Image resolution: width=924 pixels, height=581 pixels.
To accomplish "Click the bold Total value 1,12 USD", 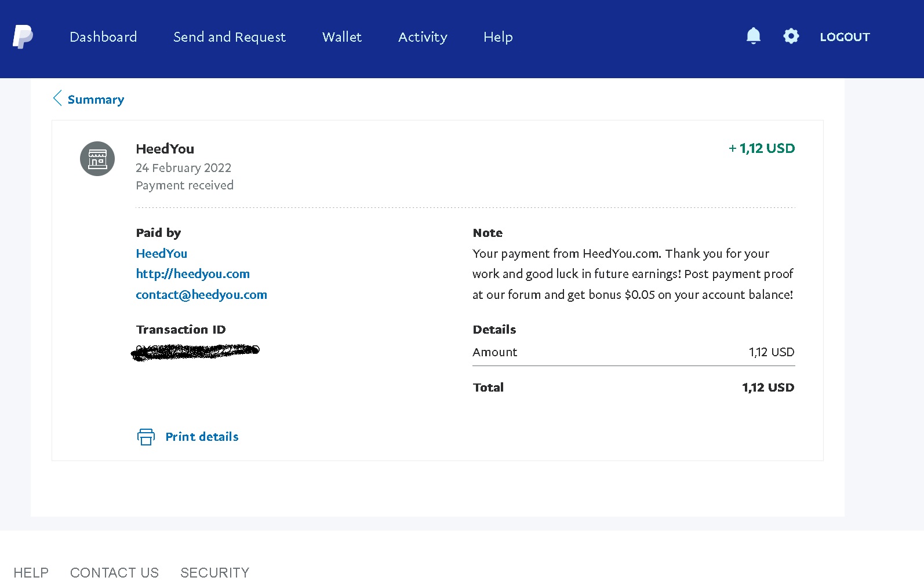I will click(768, 388).
